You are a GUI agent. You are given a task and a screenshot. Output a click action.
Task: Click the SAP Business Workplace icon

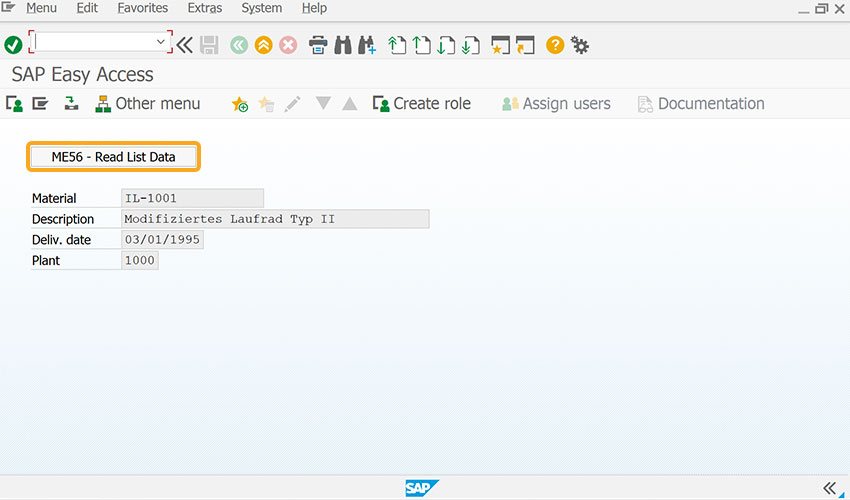click(x=71, y=103)
